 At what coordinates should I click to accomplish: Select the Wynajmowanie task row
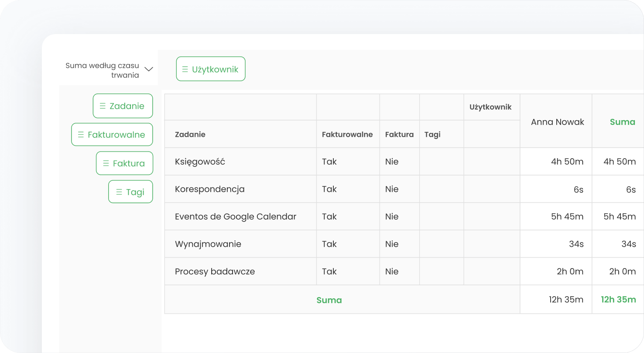pos(208,244)
